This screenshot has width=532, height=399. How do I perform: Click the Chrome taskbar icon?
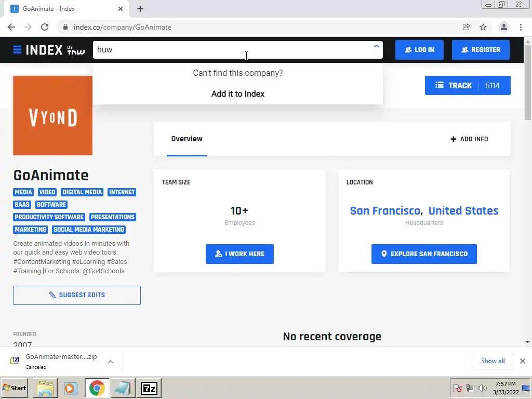coord(97,388)
